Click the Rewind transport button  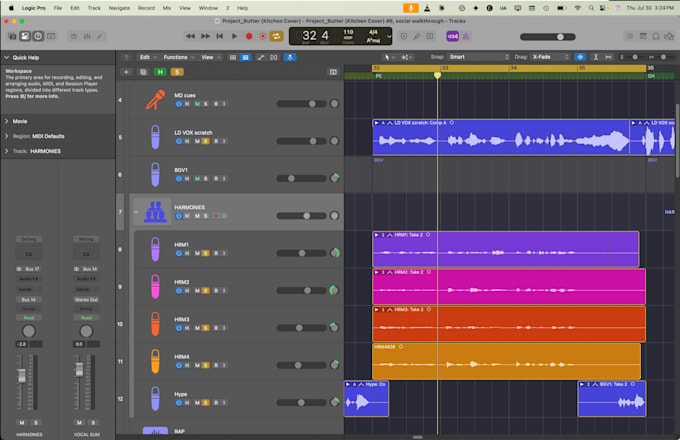[190, 36]
